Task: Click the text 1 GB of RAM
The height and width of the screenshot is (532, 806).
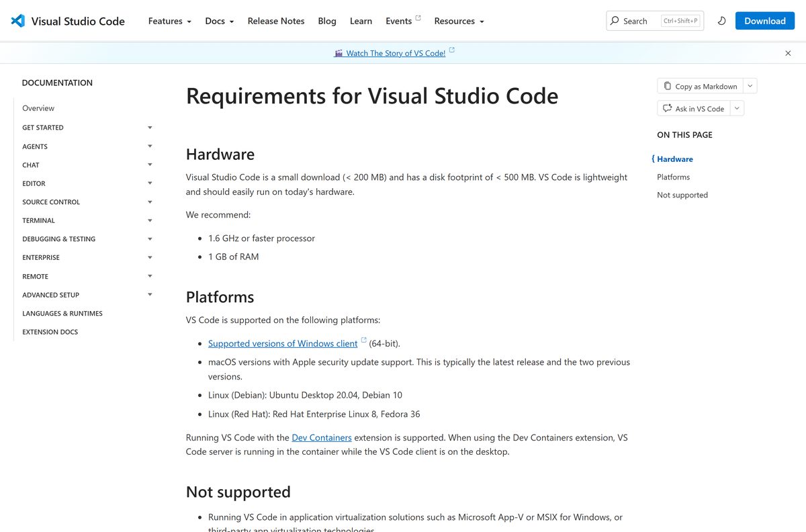Action: (234, 257)
